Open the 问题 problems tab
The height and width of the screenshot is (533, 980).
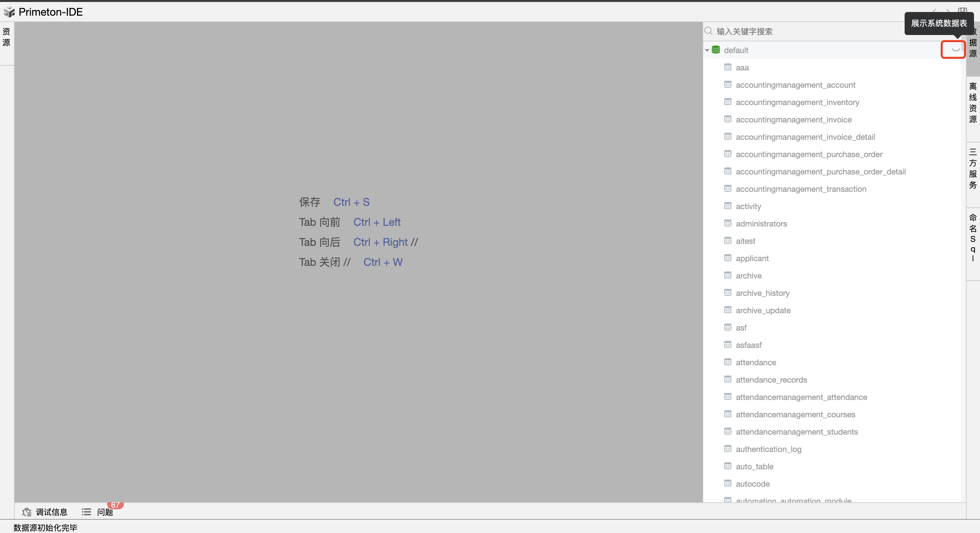[105, 512]
